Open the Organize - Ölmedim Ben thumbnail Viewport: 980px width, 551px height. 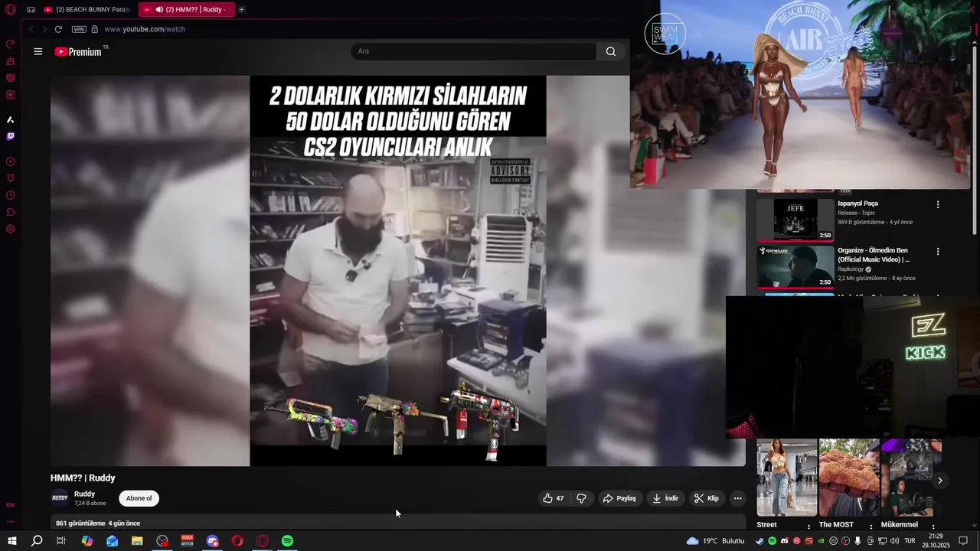[795, 266]
